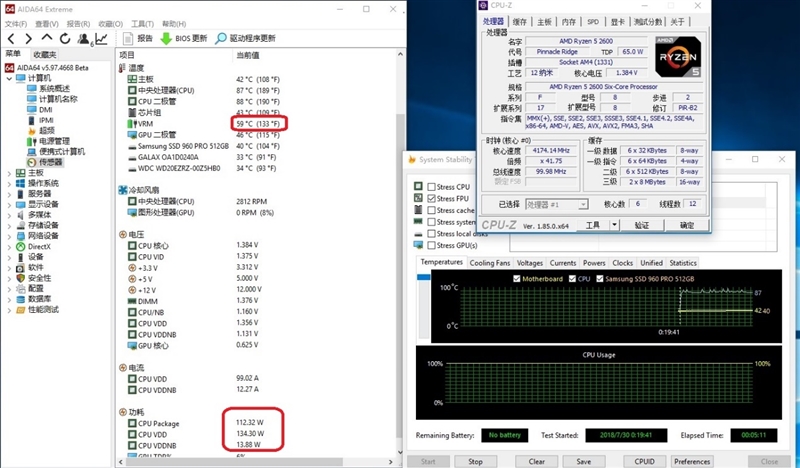
Task: Select 便携式计算机 tree item
Action: [x=56, y=152]
